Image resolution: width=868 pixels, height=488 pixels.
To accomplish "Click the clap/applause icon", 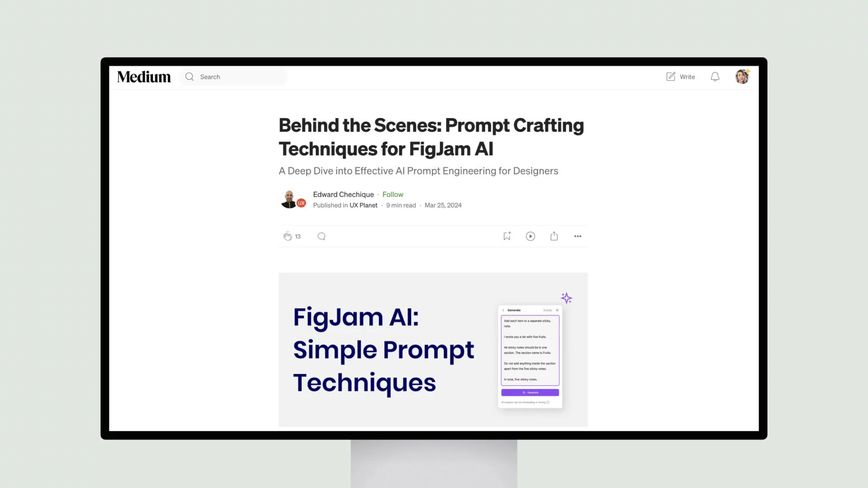I will pyautogui.click(x=287, y=236).
